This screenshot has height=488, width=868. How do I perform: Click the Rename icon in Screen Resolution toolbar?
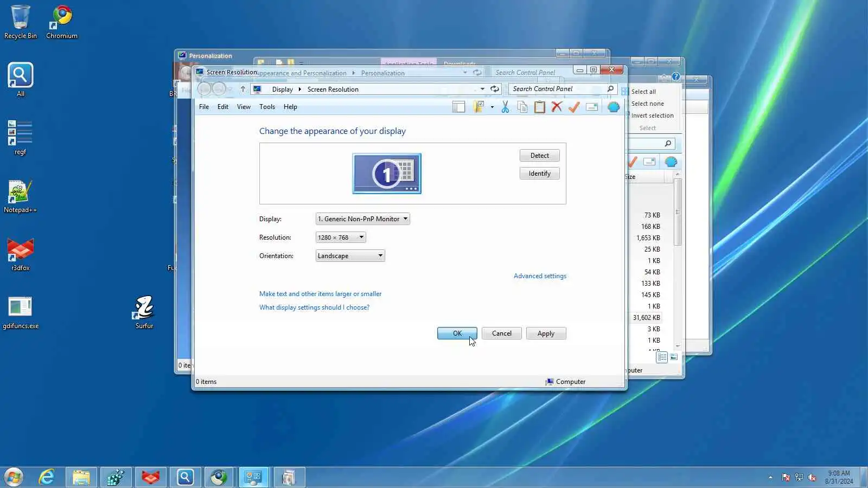click(x=592, y=107)
